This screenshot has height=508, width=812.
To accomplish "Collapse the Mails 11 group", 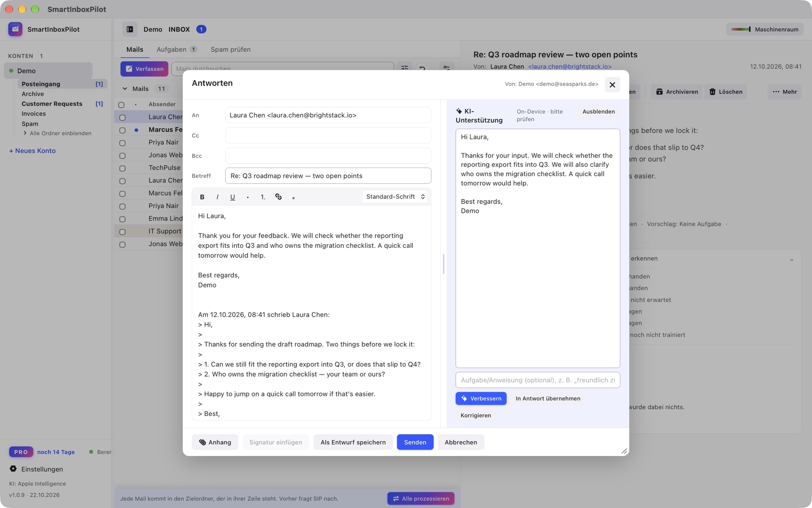I will [125, 89].
